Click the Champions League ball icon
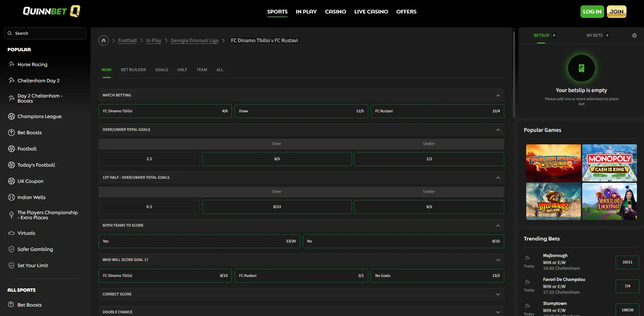Screen dimensions: 644x316 [11, 116]
